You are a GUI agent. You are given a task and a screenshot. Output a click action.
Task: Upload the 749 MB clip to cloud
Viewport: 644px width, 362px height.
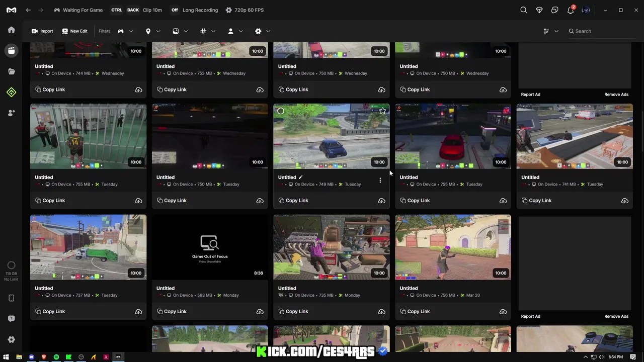[381, 201]
